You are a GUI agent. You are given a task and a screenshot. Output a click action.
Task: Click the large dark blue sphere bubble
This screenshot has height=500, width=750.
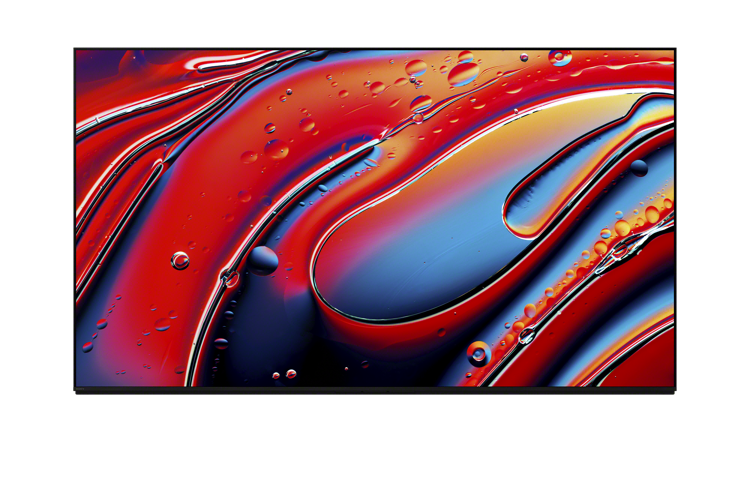(x=263, y=260)
